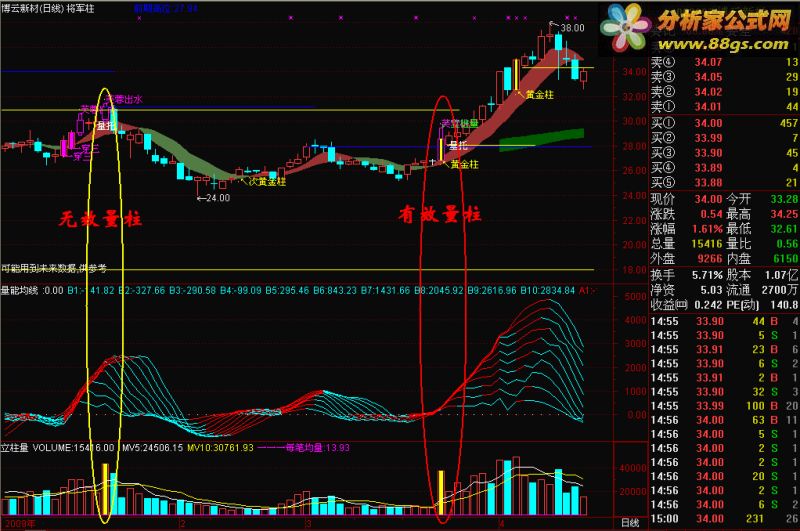Click the MV10:30761.93 value
Viewport: 800px width, 531px height.
point(220,448)
